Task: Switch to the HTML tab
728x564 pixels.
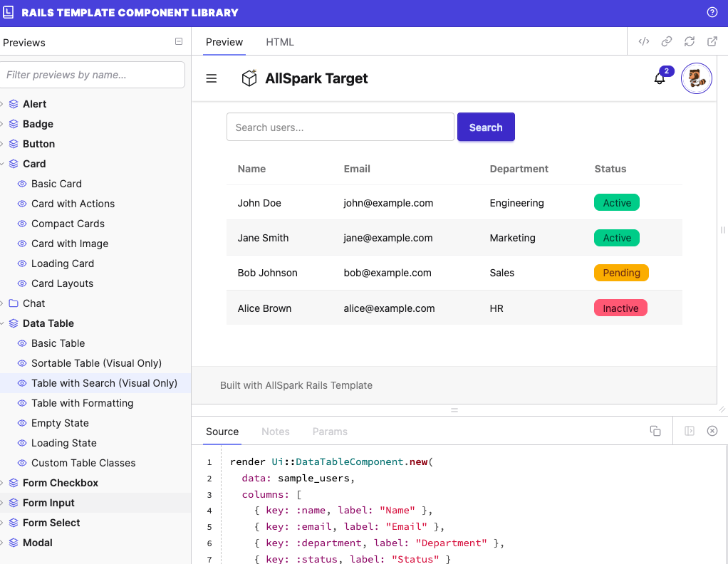Action: click(279, 42)
